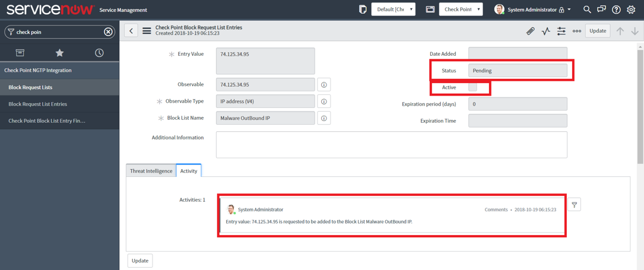644x270 pixels.
Task: Open the Favorites star tab
Action: point(59,53)
